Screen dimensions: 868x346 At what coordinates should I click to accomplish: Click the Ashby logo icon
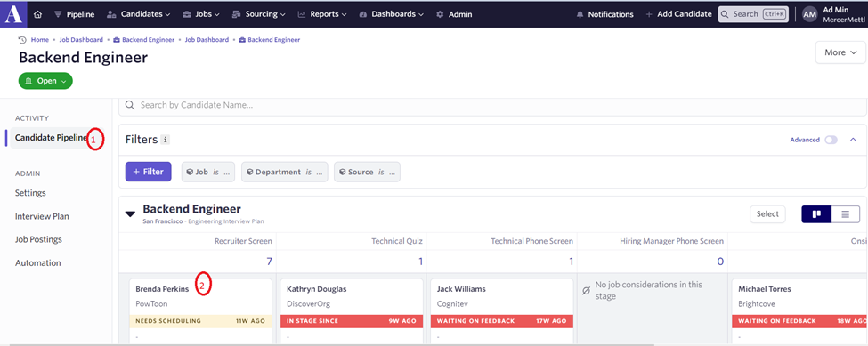[13, 14]
